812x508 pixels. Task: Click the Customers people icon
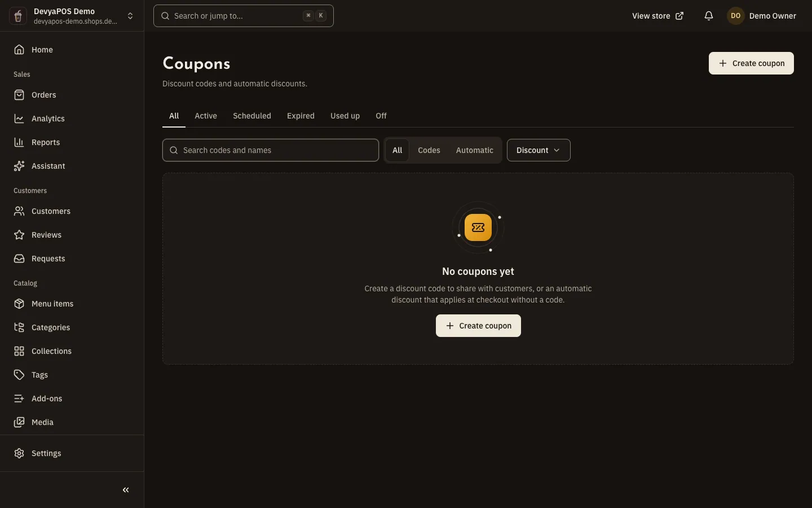point(19,211)
